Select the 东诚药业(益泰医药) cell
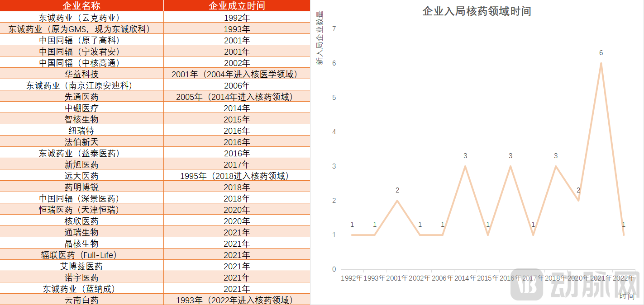The image size is (644, 305). click(x=81, y=153)
